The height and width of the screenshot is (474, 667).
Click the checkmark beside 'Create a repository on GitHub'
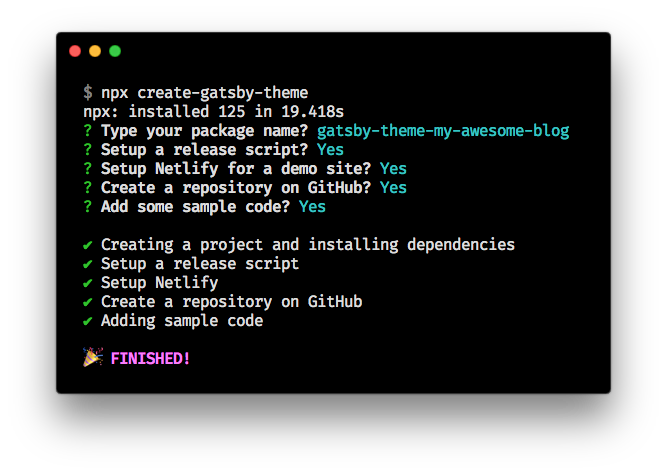click(x=88, y=302)
